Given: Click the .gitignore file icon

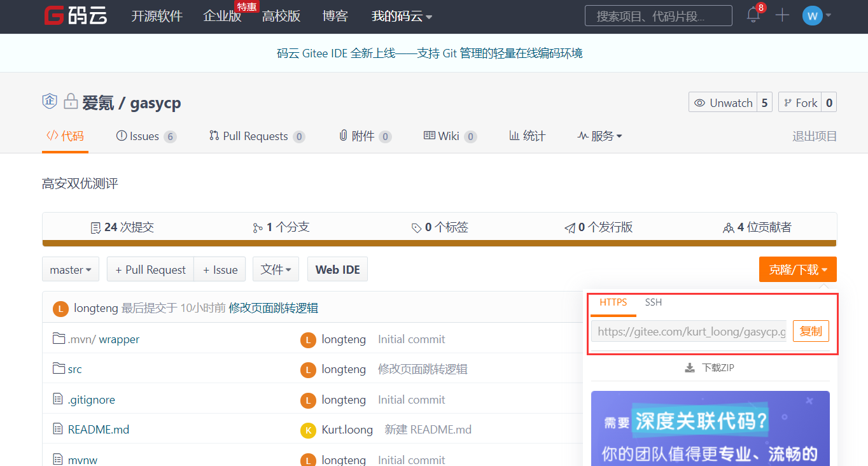Looking at the screenshot, I should tap(58, 399).
